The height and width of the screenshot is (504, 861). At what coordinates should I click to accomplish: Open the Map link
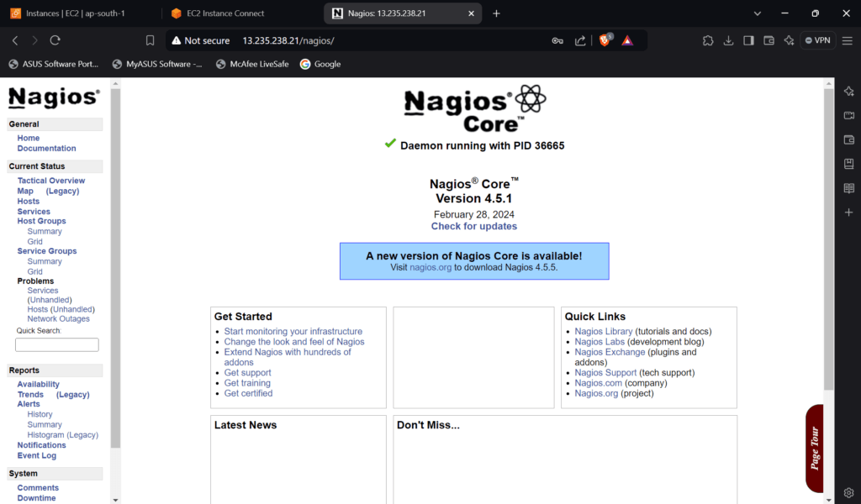coord(25,191)
